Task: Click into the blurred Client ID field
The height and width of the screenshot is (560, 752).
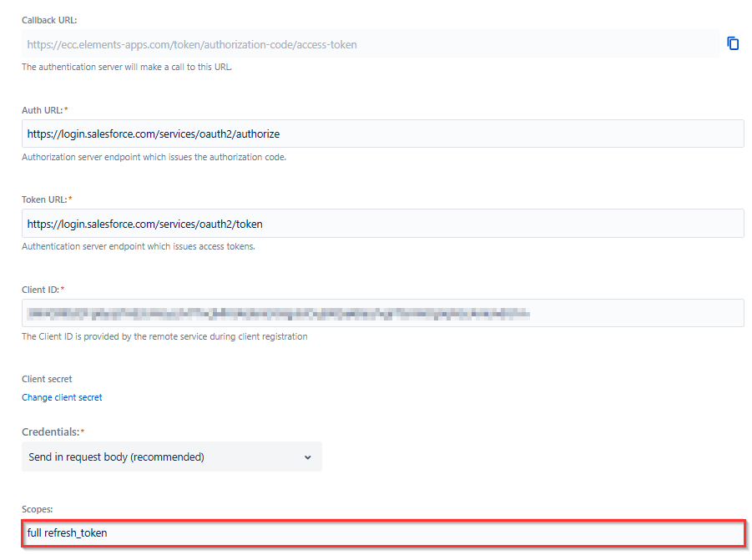Action: [x=382, y=313]
